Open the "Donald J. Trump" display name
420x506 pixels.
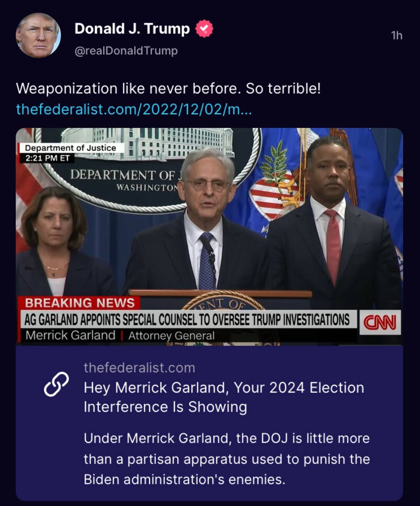[x=132, y=28]
